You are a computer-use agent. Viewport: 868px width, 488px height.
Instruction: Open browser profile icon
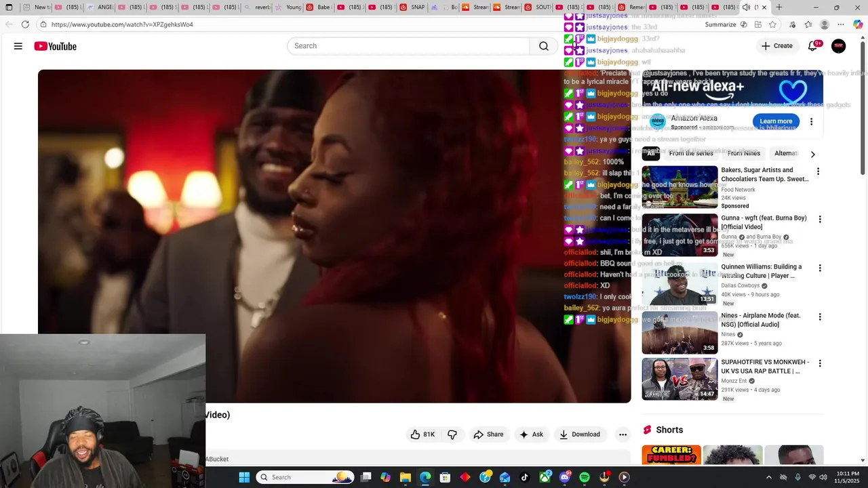click(825, 24)
